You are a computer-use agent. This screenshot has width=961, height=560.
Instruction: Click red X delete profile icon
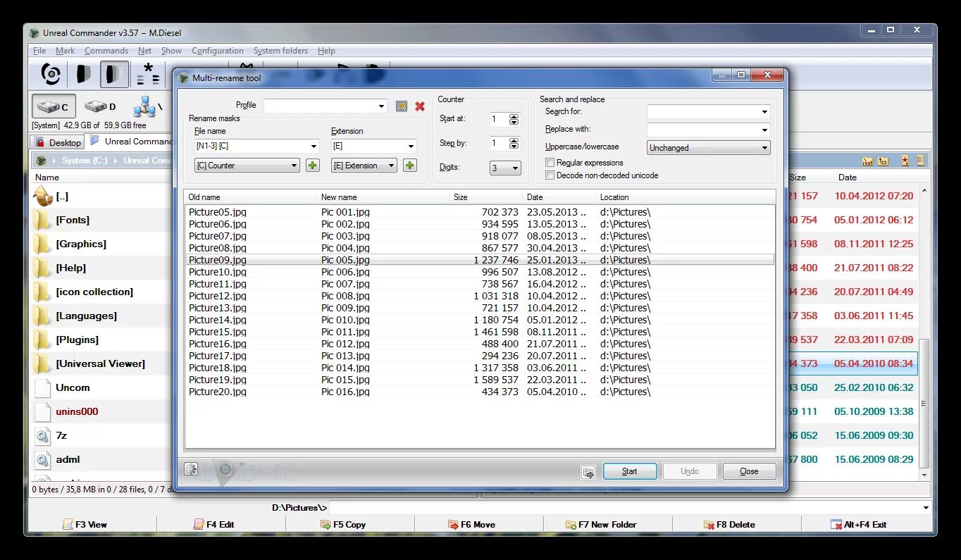[x=420, y=106]
